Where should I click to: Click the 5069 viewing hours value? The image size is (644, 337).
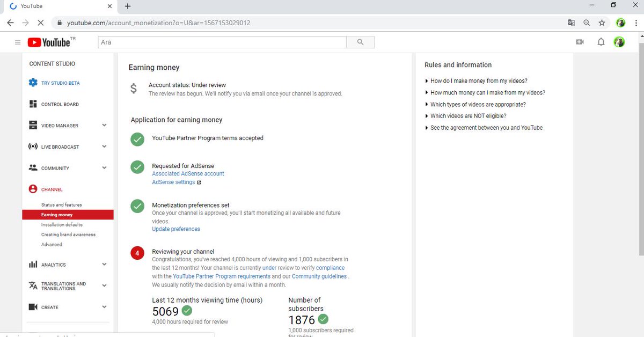click(x=165, y=311)
